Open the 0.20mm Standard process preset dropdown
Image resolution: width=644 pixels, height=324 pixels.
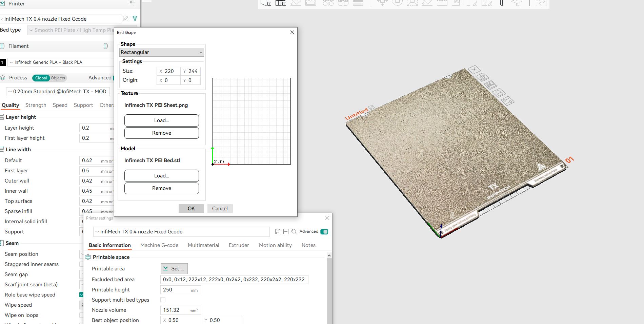point(58,92)
